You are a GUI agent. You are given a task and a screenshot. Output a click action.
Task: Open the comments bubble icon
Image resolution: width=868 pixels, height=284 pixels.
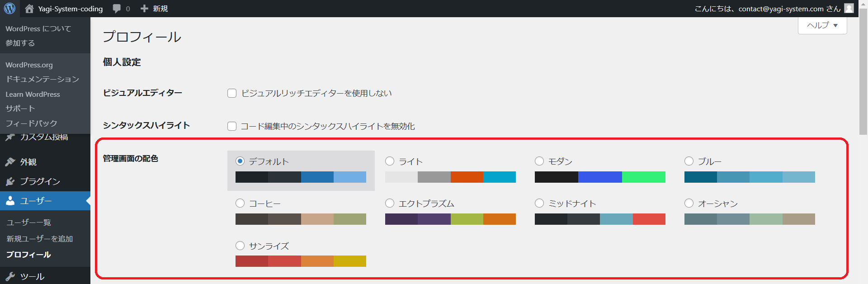click(x=117, y=9)
